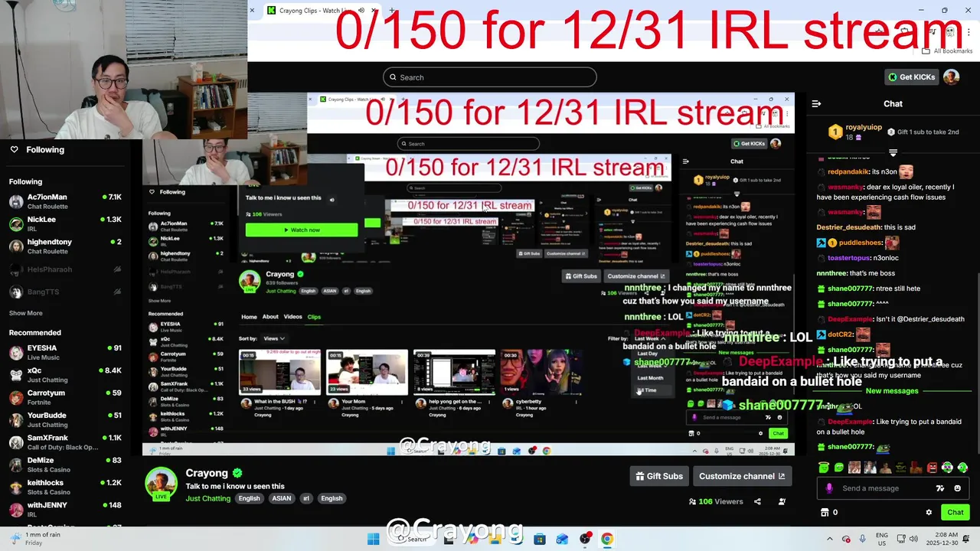
Task: Click the Crayong channel avatar with LIVE badge
Action: tap(162, 484)
